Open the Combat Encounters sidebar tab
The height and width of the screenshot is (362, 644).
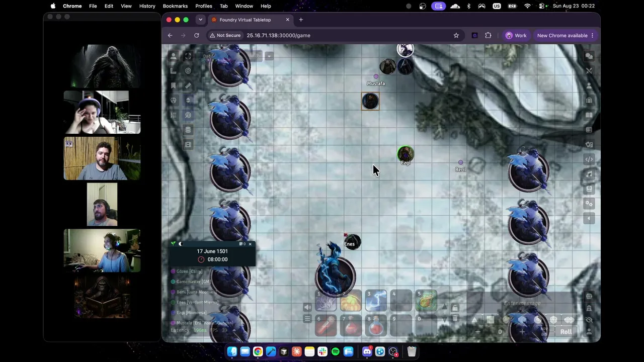[589, 71]
